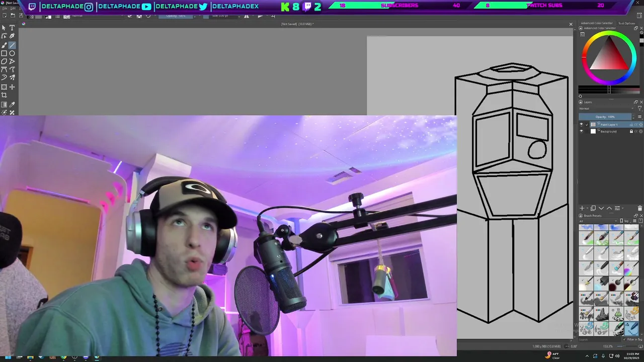
Task: Select the Color Sampler eyedropper tool
Action: [x=12, y=105]
